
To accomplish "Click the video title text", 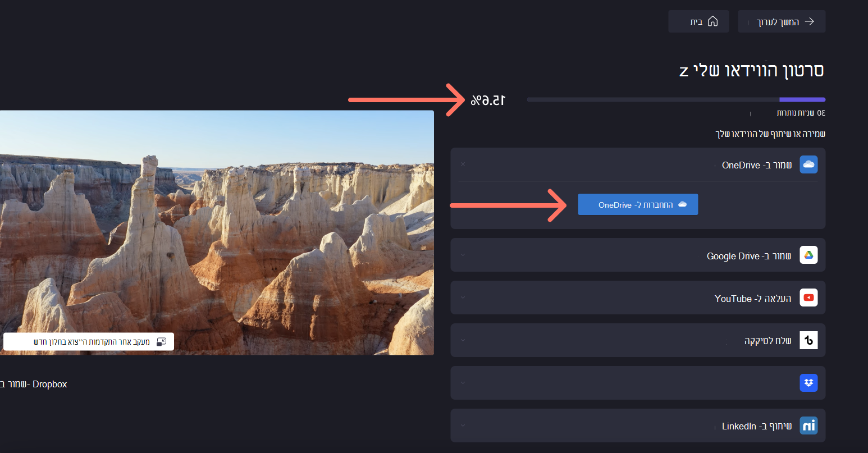I will tap(751, 70).
